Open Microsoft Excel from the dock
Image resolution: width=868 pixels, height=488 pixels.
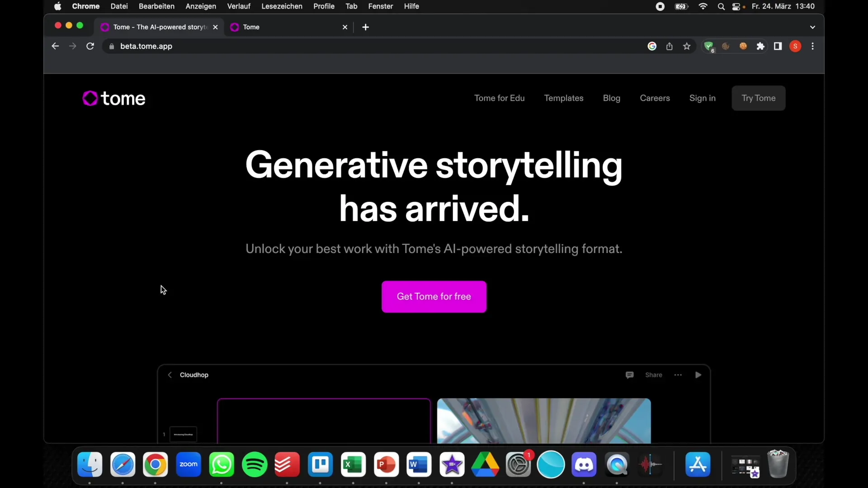[353, 465]
